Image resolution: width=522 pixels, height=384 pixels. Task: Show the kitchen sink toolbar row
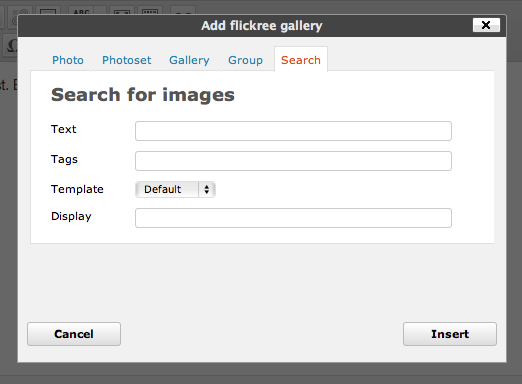(x=150, y=11)
